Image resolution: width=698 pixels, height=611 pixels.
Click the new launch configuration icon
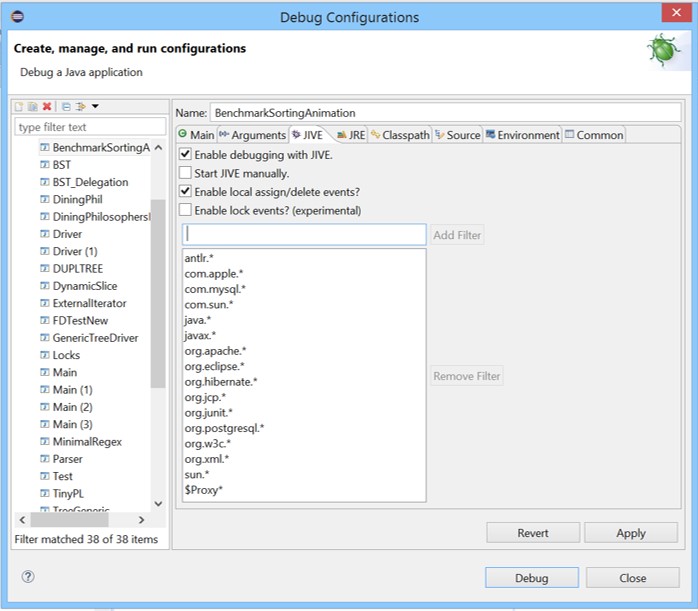(19, 106)
